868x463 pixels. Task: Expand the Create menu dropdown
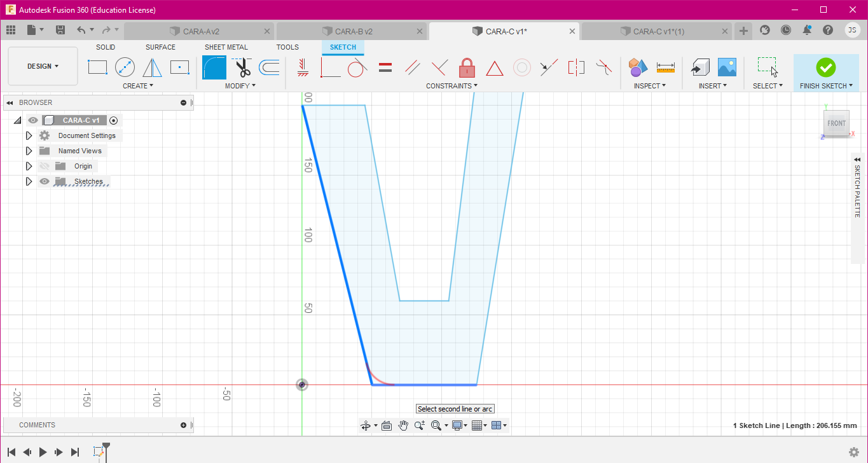coord(138,86)
